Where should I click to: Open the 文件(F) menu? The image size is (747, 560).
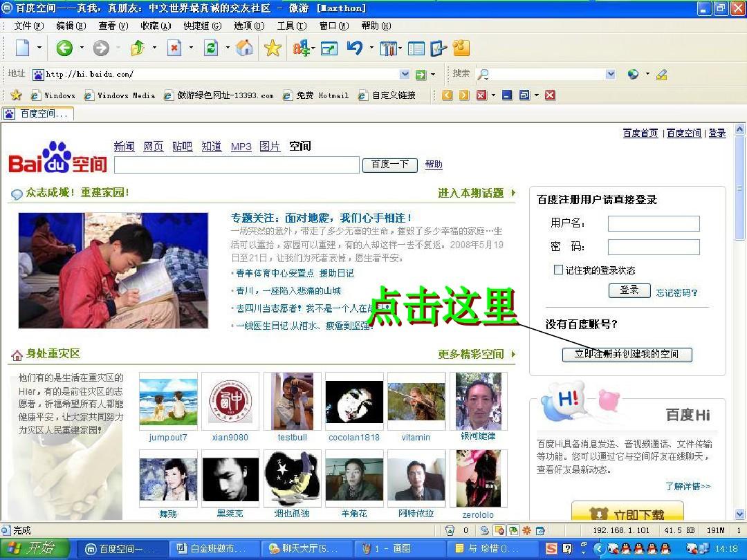click(28, 26)
